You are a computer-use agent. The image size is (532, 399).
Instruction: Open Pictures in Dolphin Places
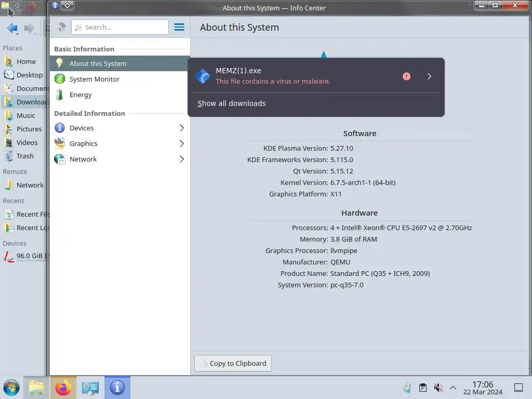click(24, 129)
